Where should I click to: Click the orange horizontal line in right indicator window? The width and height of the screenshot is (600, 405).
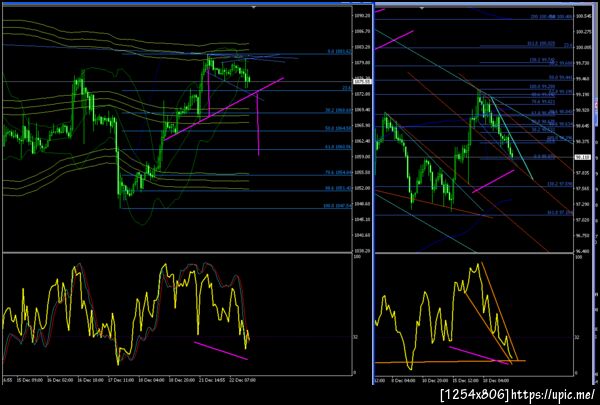tap(450, 361)
